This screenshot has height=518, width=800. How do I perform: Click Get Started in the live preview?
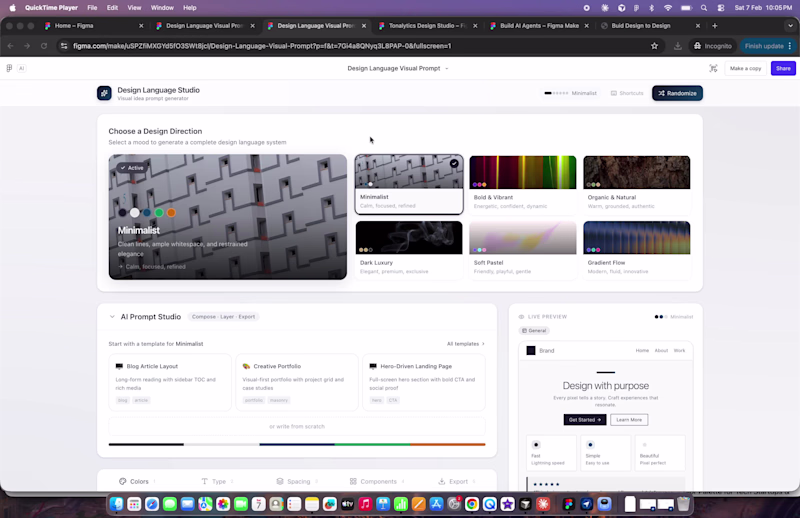(585, 420)
